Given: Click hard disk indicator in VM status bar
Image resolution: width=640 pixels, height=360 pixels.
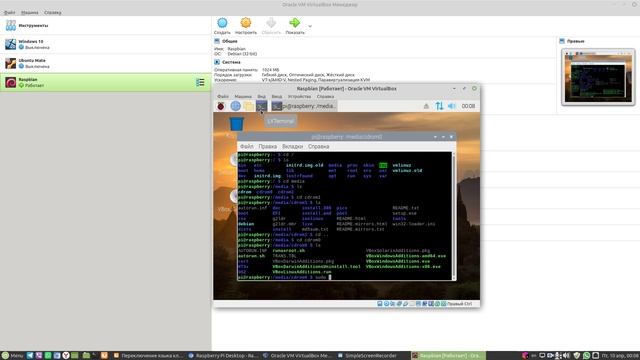Looking at the screenshot, I should 380,304.
